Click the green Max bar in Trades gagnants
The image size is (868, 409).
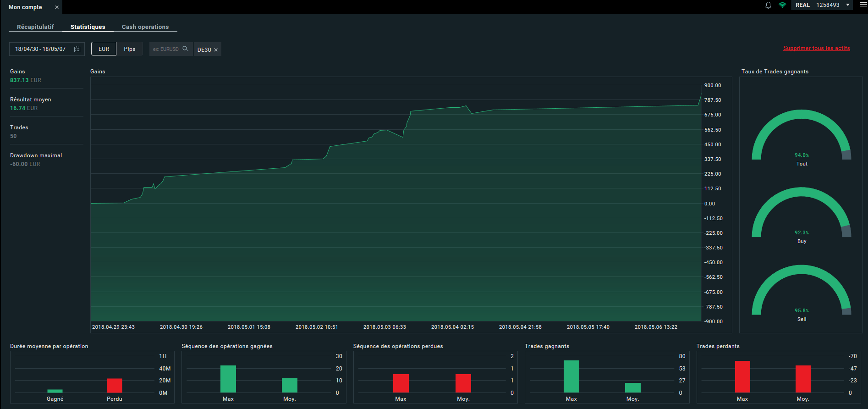(571, 376)
